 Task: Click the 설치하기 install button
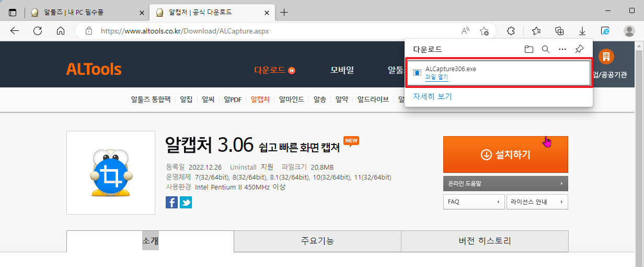tap(505, 154)
